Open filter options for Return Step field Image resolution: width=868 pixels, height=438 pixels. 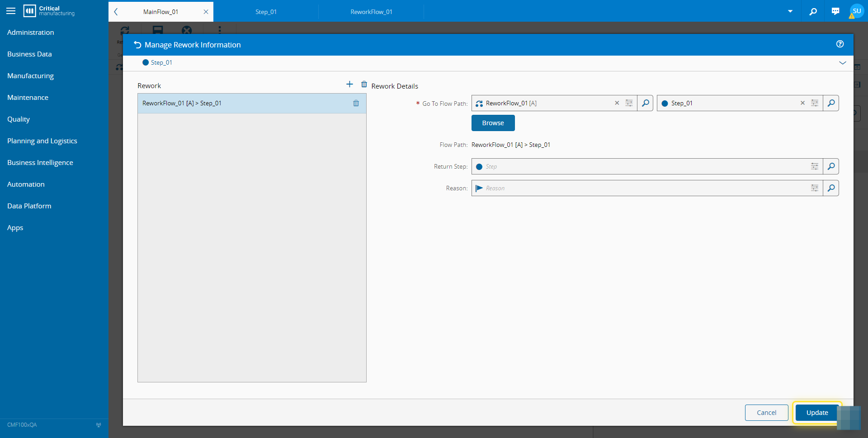(815, 166)
